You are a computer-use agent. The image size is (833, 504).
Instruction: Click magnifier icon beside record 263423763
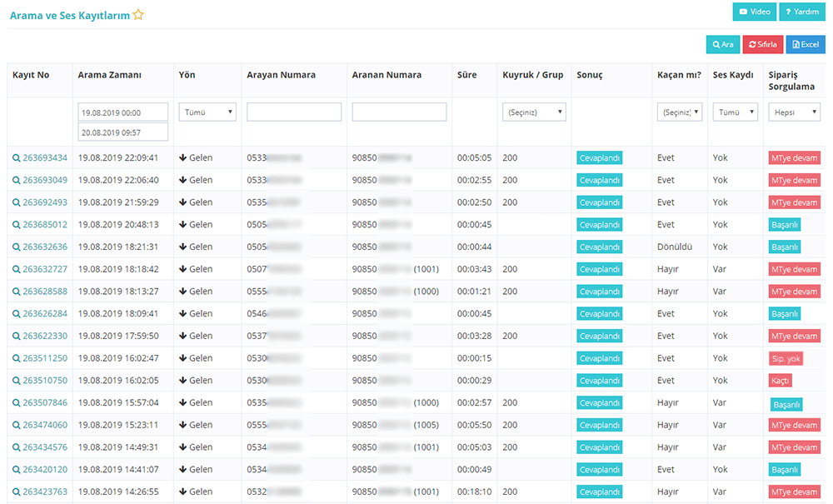pyautogui.click(x=16, y=492)
